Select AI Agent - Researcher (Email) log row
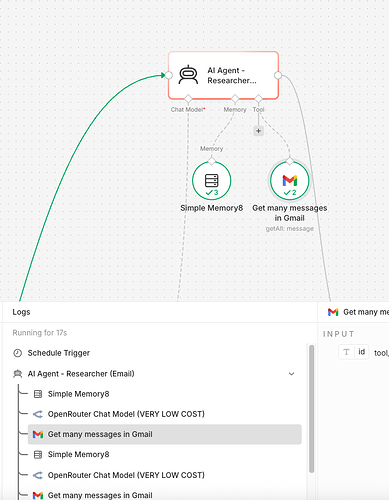Image resolution: width=389 pixels, height=500 pixels. coord(155,374)
